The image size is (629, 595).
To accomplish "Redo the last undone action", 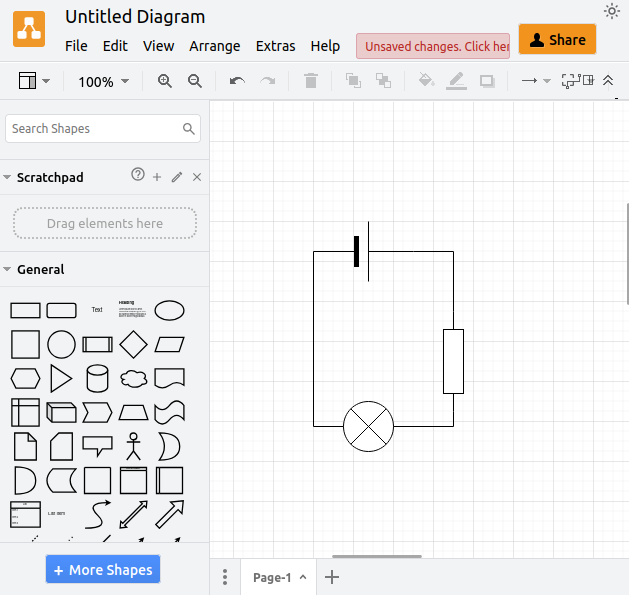I will point(268,81).
